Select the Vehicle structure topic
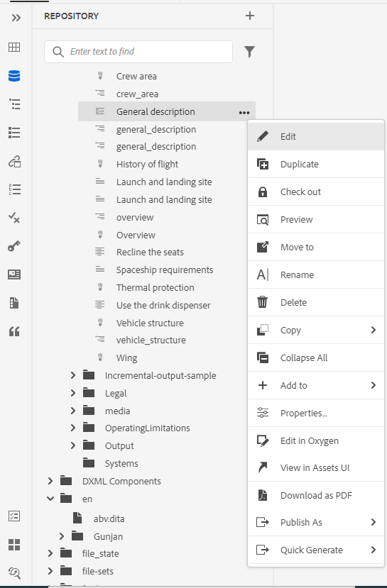Image resolution: width=387 pixels, height=588 pixels. [150, 323]
